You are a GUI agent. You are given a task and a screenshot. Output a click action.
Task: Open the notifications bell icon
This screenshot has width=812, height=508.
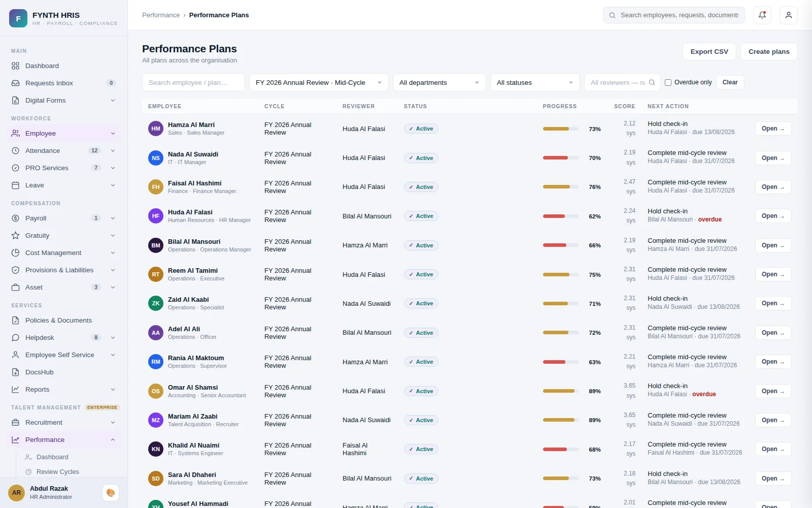[x=762, y=15]
